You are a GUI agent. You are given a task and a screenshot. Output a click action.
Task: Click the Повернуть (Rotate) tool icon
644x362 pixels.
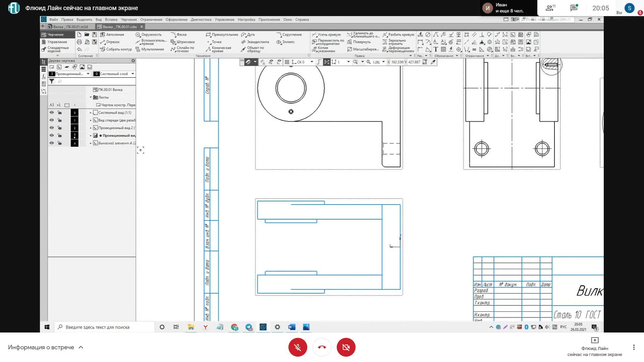click(348, 42)
